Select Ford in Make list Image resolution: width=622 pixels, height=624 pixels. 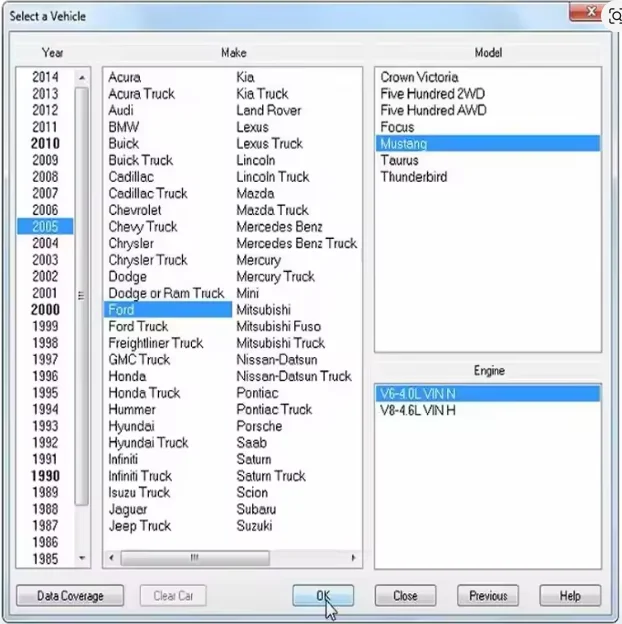(168, 309)
